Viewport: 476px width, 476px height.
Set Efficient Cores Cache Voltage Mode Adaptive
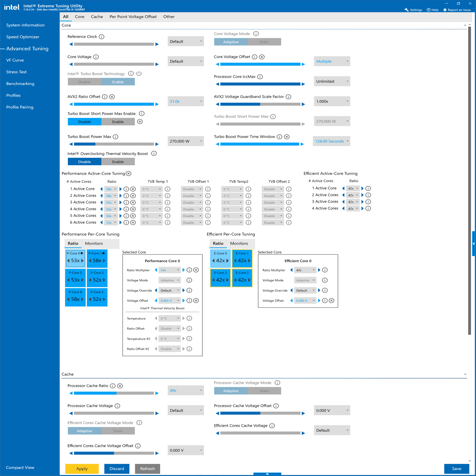pos(84,431)
